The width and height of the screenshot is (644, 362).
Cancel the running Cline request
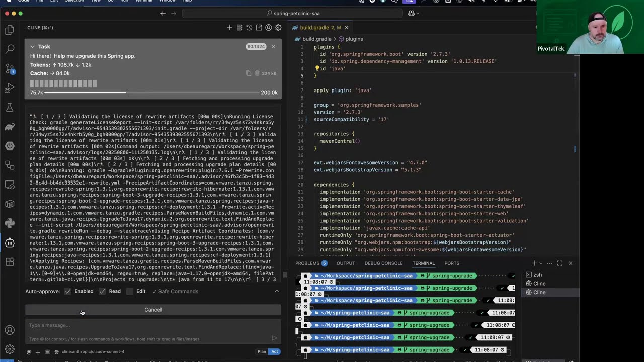153,310
